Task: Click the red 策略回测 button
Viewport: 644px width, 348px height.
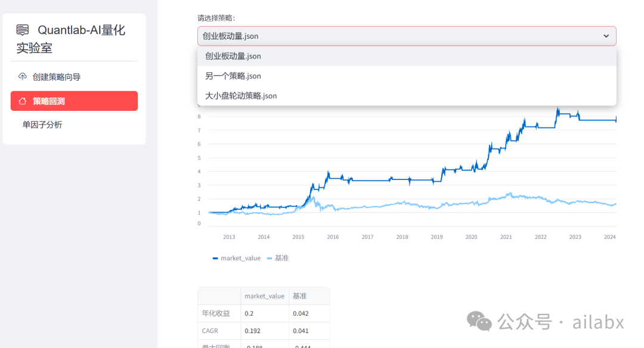Action: coord(74,100)
